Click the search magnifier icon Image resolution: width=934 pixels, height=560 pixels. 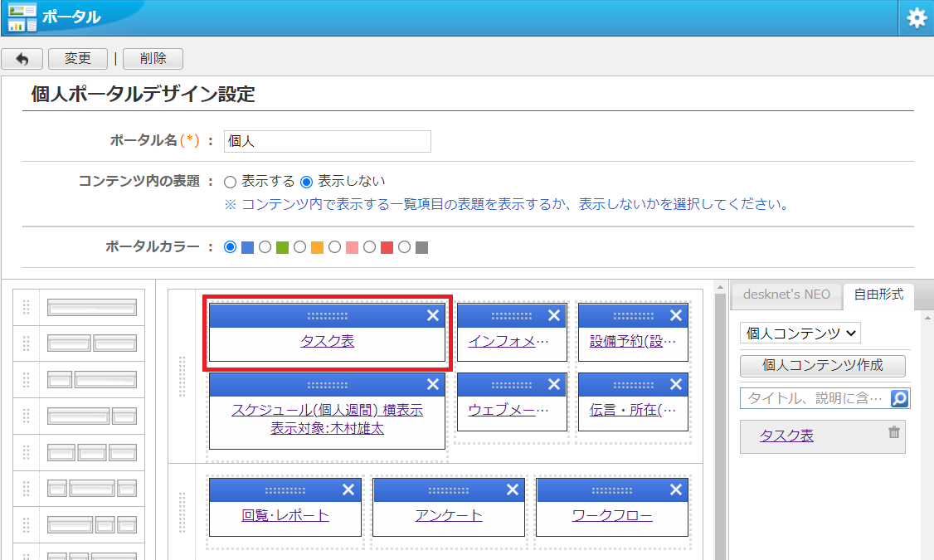pos(900,399)
